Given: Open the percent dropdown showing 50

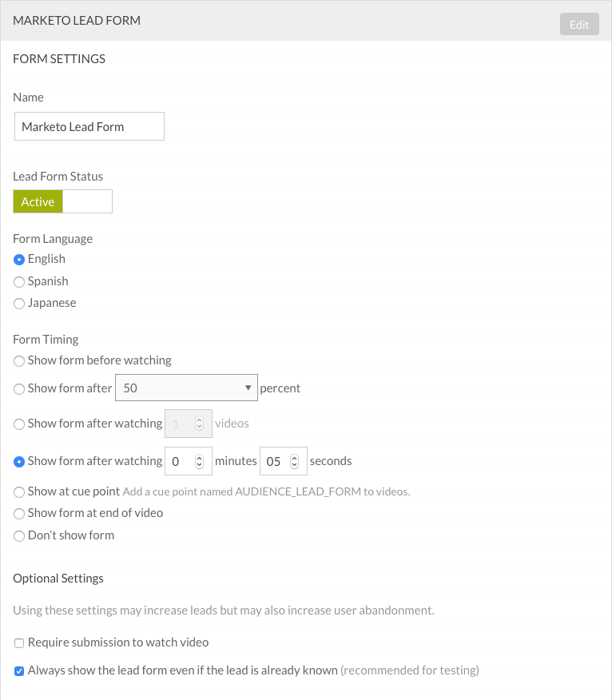Looking at the screenshot, I should (x=187, y=388).
